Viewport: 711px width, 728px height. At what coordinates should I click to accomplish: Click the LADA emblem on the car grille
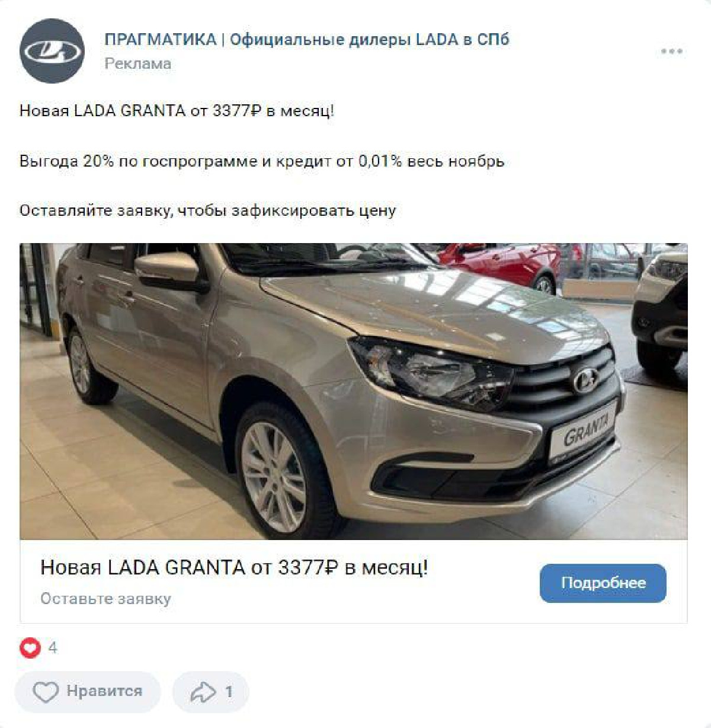click(x=585, y=379)
